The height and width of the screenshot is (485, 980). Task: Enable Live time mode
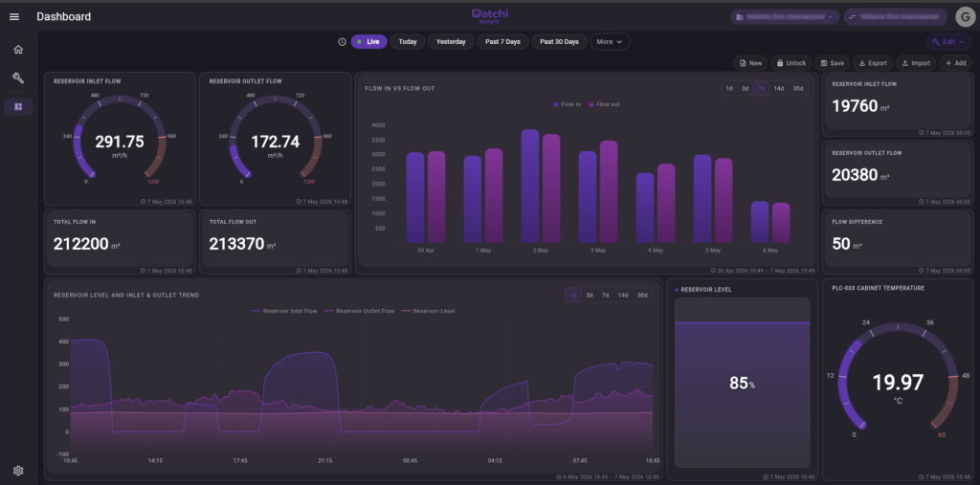click(368, 42)
